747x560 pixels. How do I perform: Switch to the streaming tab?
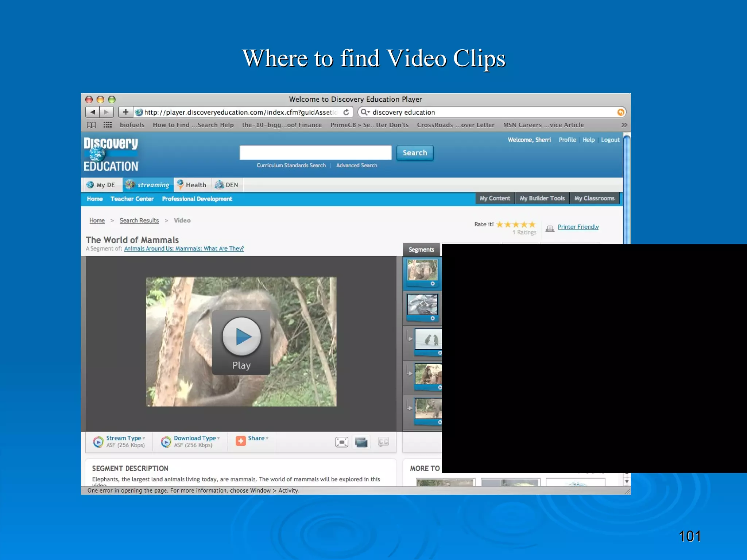click(147, 185)
